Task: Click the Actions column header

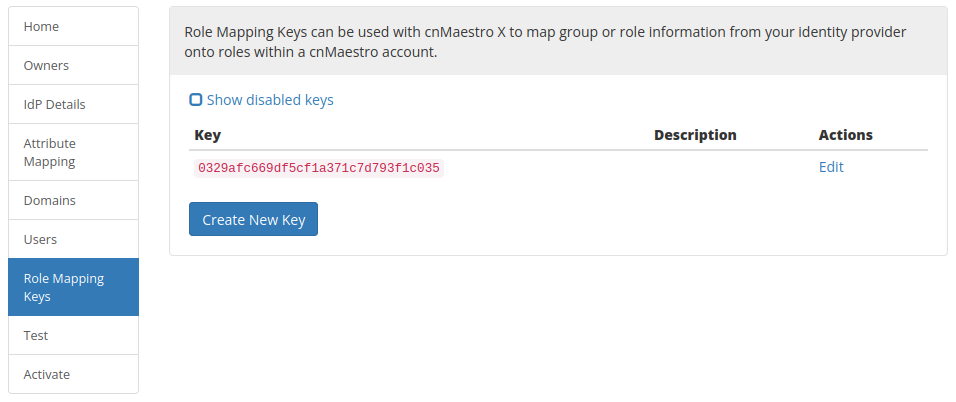Action: click(x=845, y=135)
